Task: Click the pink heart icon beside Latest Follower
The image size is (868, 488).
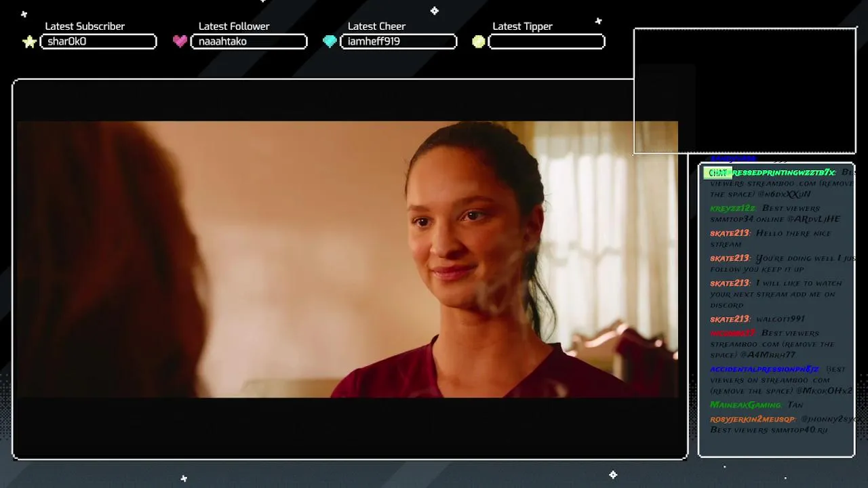Action: tap(180, 41)
